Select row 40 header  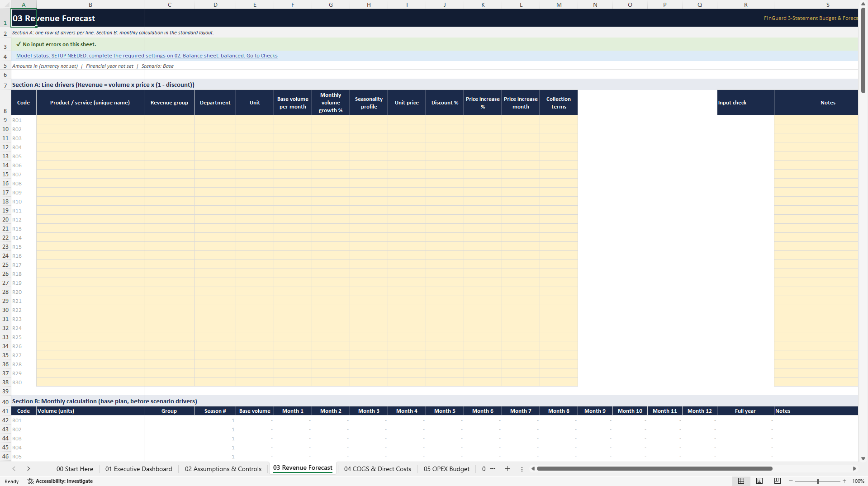pyautogui.click(x=5, y=401)
